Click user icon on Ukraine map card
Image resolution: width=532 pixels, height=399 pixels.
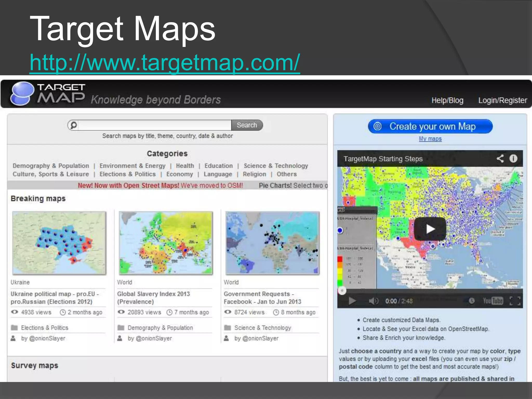[13, 338]
